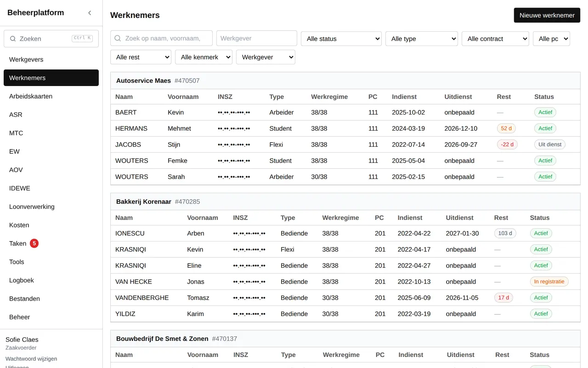588x368 pixels.
Task: Open Taken in the sidebar
Action: (x=51, y=243)
